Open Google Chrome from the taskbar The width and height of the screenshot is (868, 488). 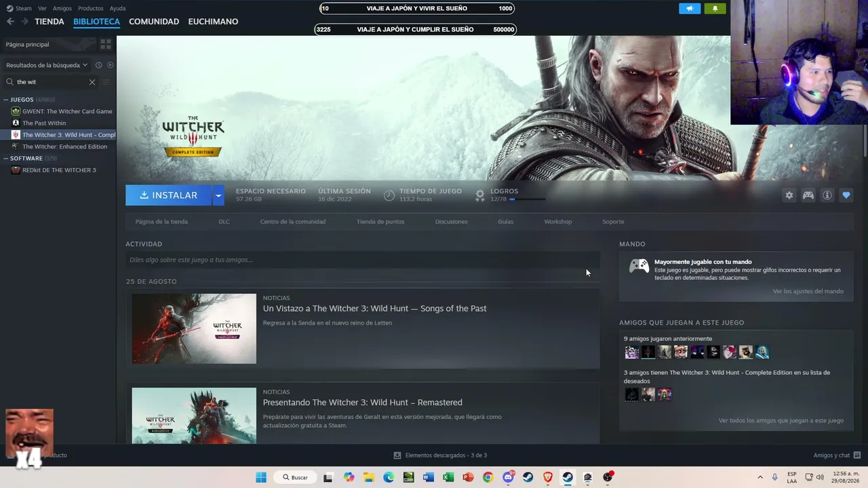pyautogui.click(x=488, y=477)
